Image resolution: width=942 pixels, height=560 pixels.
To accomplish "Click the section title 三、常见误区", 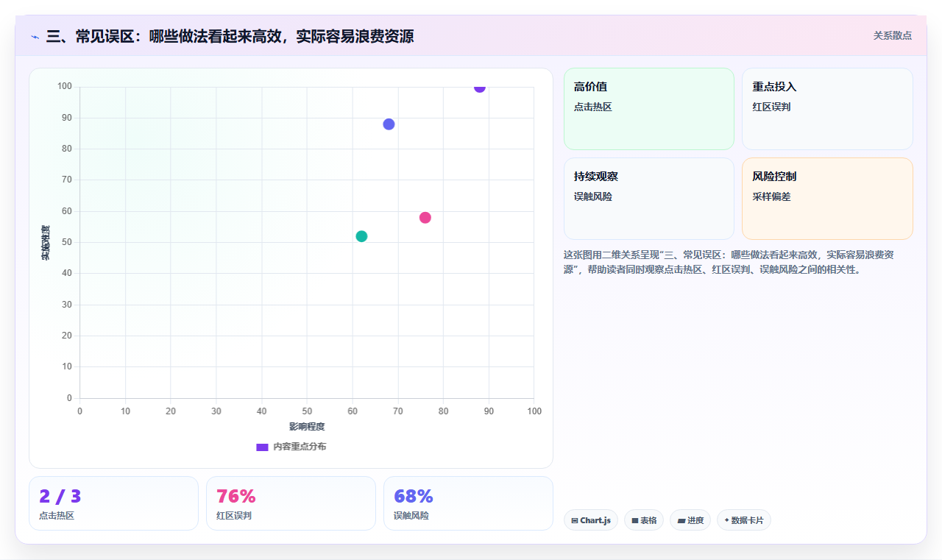I will pyautogui.click(x=230, y=36).
